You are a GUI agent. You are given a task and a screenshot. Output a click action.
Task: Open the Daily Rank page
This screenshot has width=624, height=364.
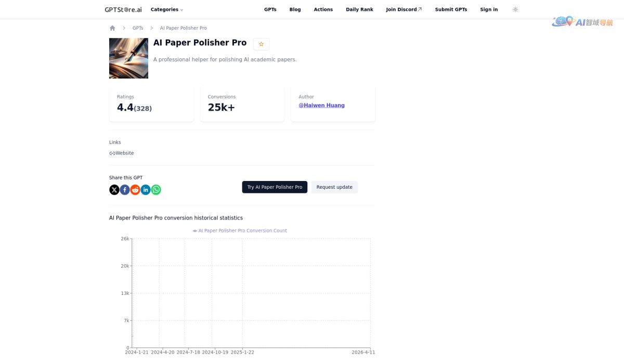click(359, 9)
